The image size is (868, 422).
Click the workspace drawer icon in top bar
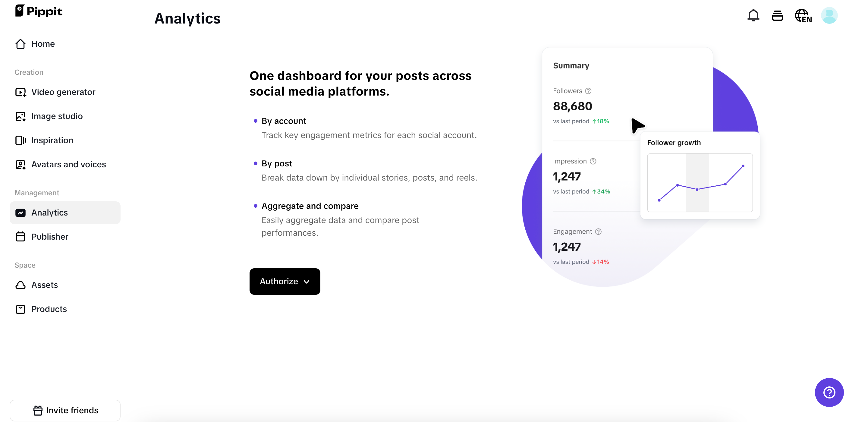click(778, 15)
